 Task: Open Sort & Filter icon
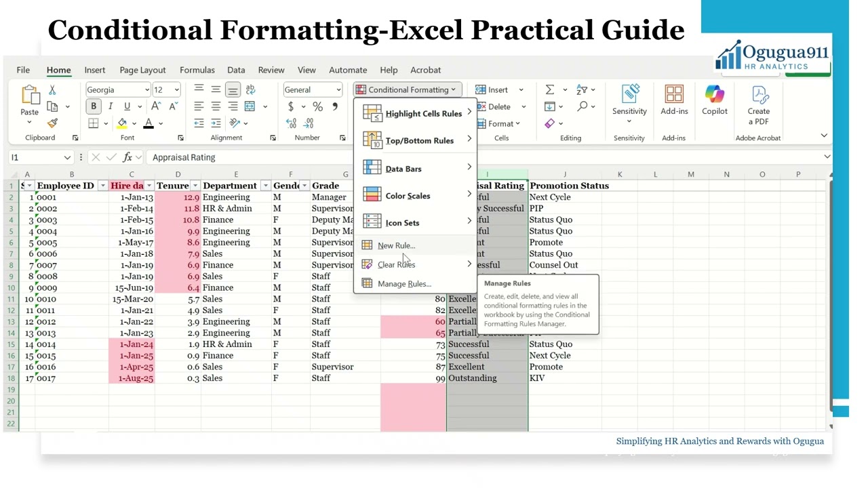[x=582, y=89]
